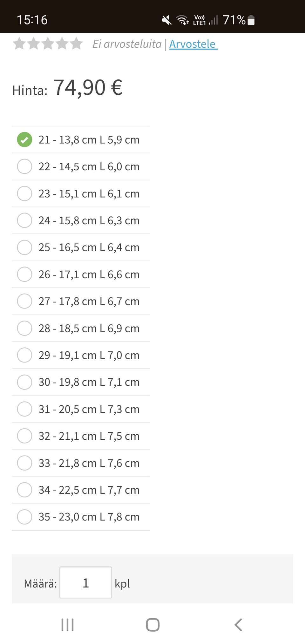Pick size 32 - 21,1 cm option
This screenshot has height=644, width=305.
24,436
